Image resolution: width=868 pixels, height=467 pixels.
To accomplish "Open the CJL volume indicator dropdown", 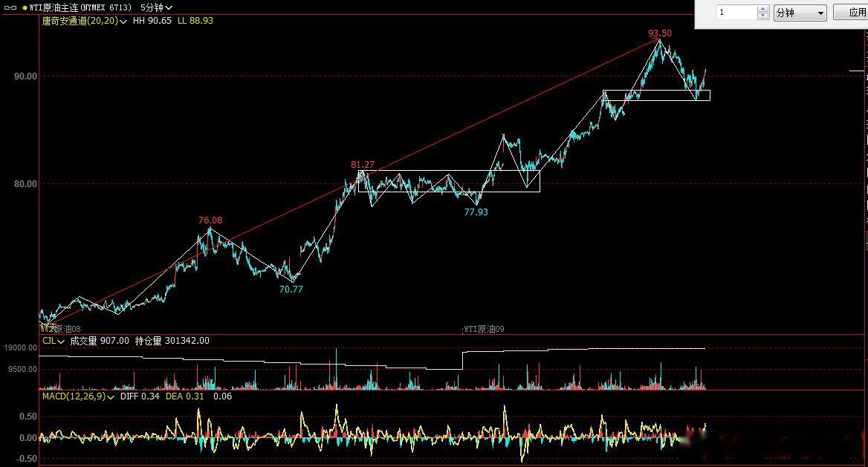I will pyautogui.click(x=54, y=341).
